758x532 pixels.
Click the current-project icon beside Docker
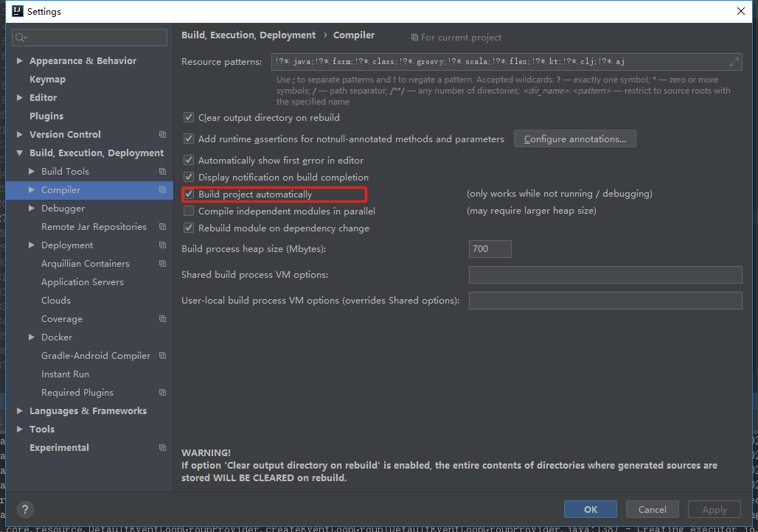tap(161, 337)
